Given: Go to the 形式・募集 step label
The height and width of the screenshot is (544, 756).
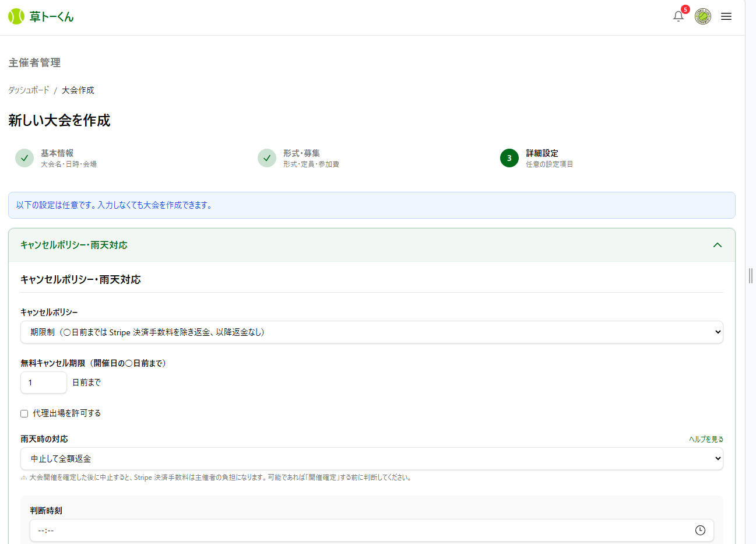Looking at the screenshot, I should coord(301,153).
